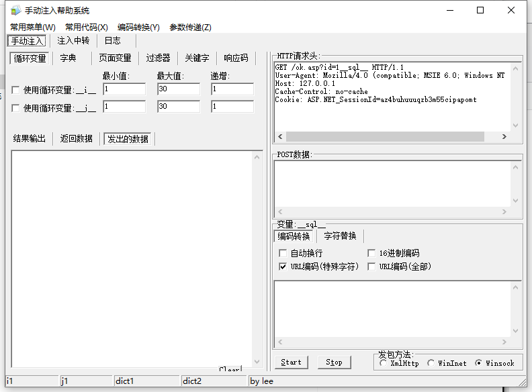Click the 递增 field for __j__
This screenshot has height=392, width=532.
[232, 107]
